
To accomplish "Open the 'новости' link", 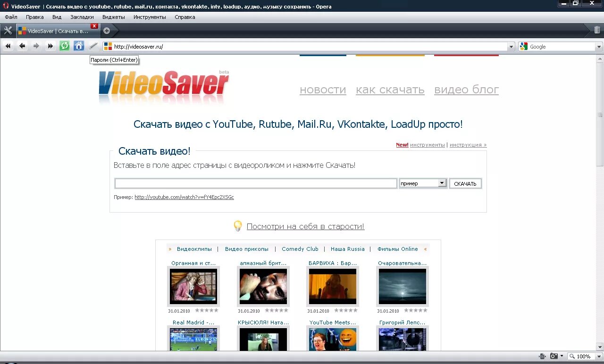I will click(x=323, y=90).
